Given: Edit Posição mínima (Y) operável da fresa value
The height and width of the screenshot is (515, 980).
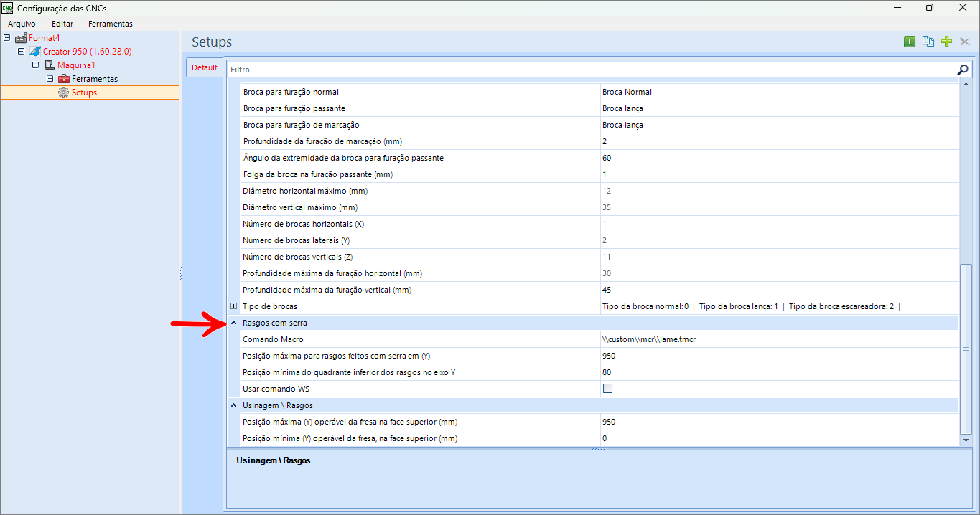Looking at the screenshot, I should (779, 438).
